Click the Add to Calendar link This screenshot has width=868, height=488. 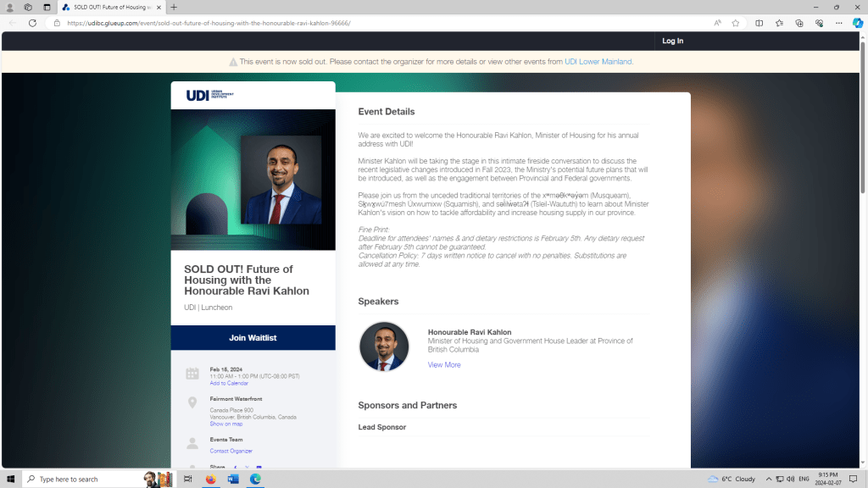click(229, 384)
